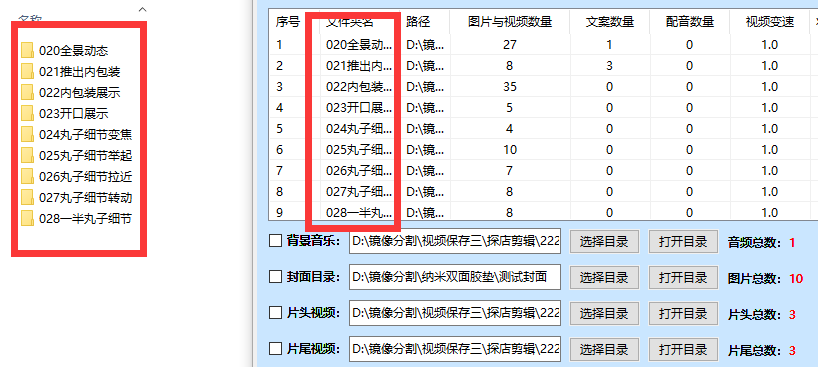Click image count 4 in row 5
Image resolution: width=818 pixels, height=367 pixels.
coord(510,129)
